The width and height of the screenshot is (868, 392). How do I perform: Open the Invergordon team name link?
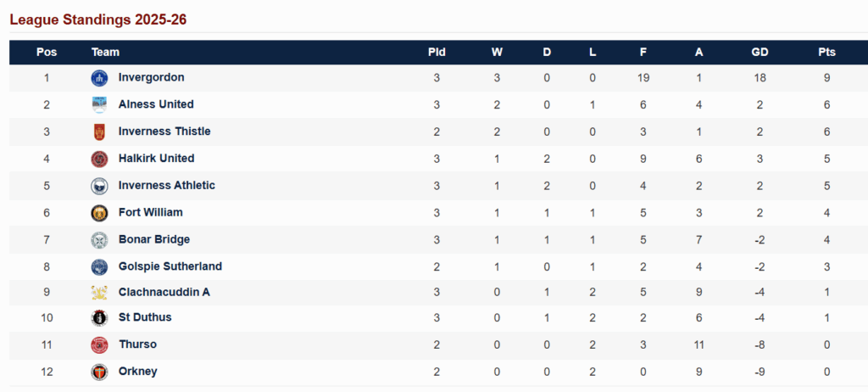point(151,77)
